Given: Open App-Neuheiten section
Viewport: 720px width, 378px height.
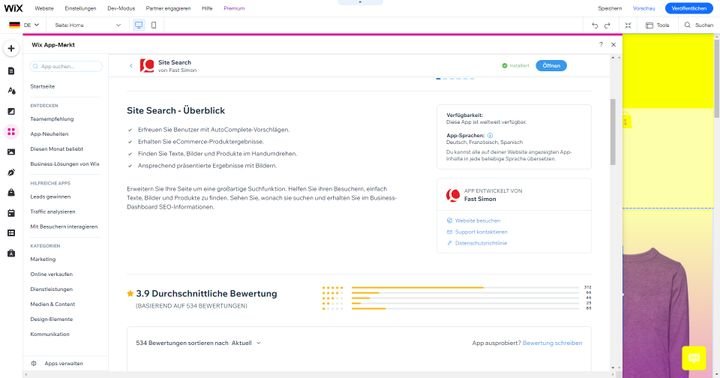Looking at the screenshot, I should 49,134.
